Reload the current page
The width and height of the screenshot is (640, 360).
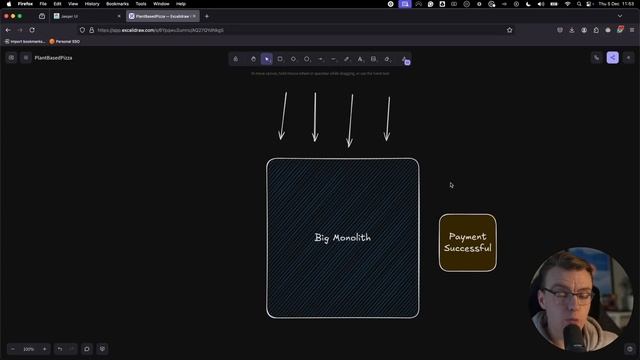click(32, 30)
